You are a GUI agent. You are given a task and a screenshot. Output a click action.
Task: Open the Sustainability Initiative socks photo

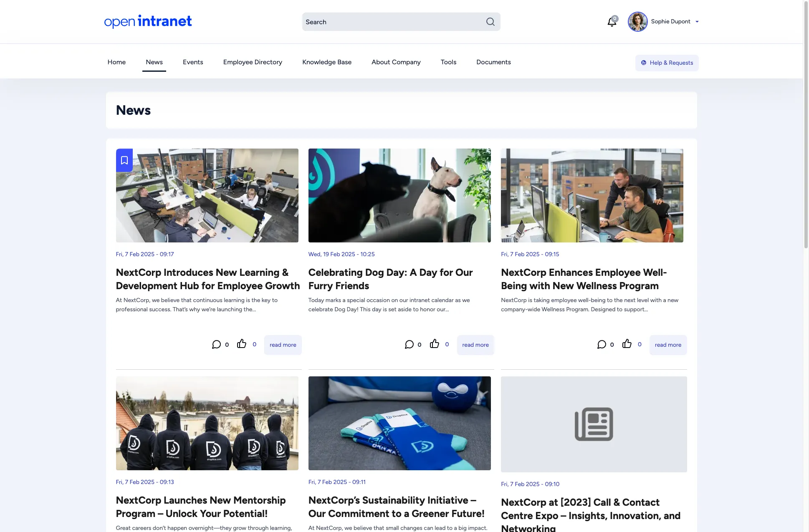(399, 423)
